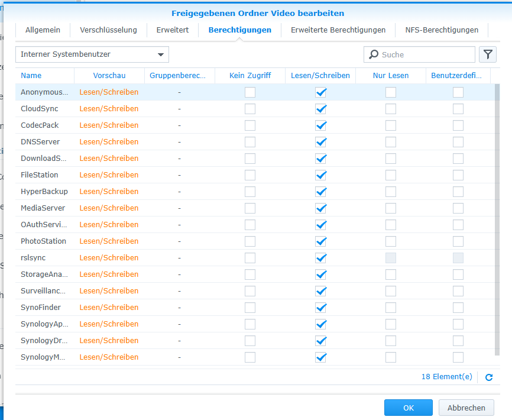
Task: Enable Kein Zugriff for SynoFinder
Action: click(249, 308)
